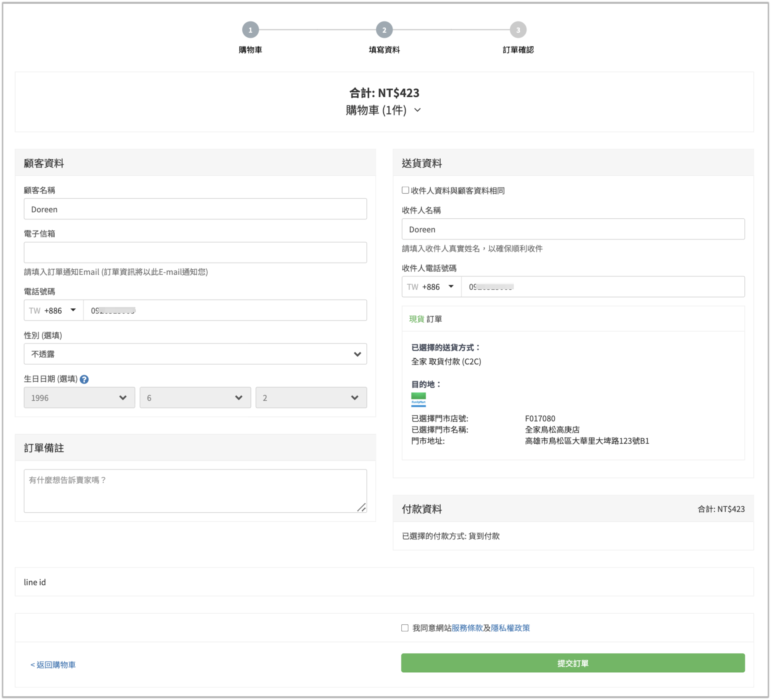
Task: Open the 性別 dropdown showing 不透露
Action: (195, 354)
